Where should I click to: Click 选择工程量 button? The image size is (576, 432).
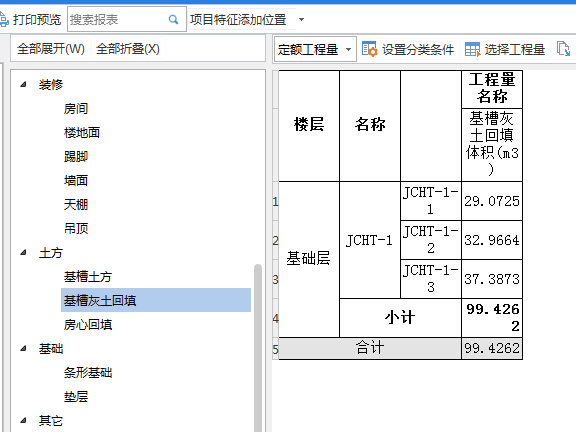(x=505, y=49)
